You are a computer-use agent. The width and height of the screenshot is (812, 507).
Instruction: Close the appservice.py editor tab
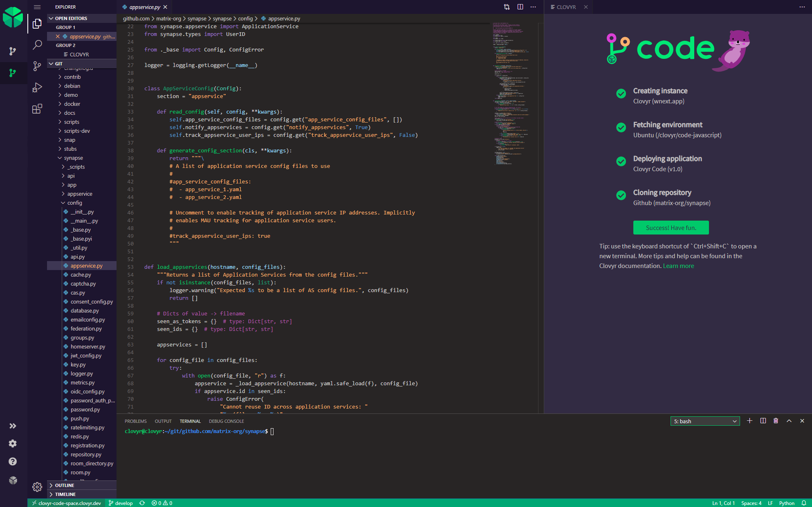tap(165, 7)
